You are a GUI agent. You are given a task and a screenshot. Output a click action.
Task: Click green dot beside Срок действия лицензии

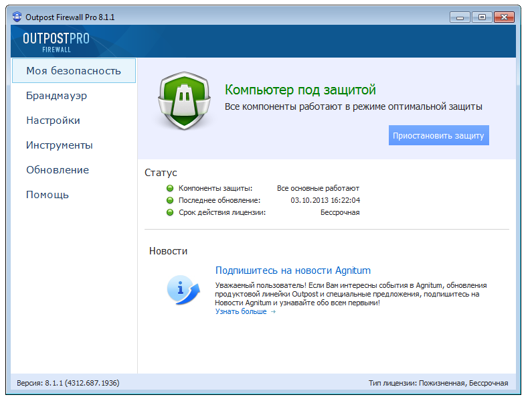[x=170, y=212]
